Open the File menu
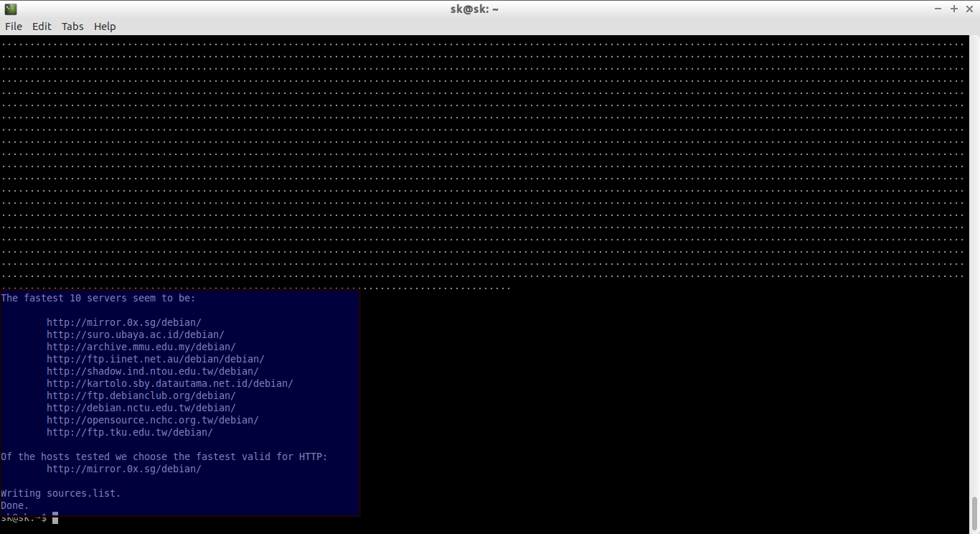This screenshot has height=534, width=980. (14, 27)
